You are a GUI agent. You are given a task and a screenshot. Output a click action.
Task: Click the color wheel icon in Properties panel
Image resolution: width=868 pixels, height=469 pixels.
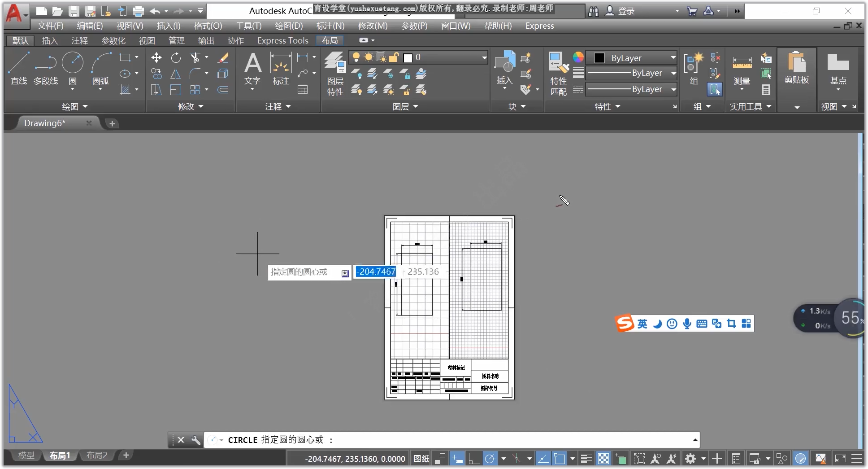pyautogui.click(x=578, y=57)
